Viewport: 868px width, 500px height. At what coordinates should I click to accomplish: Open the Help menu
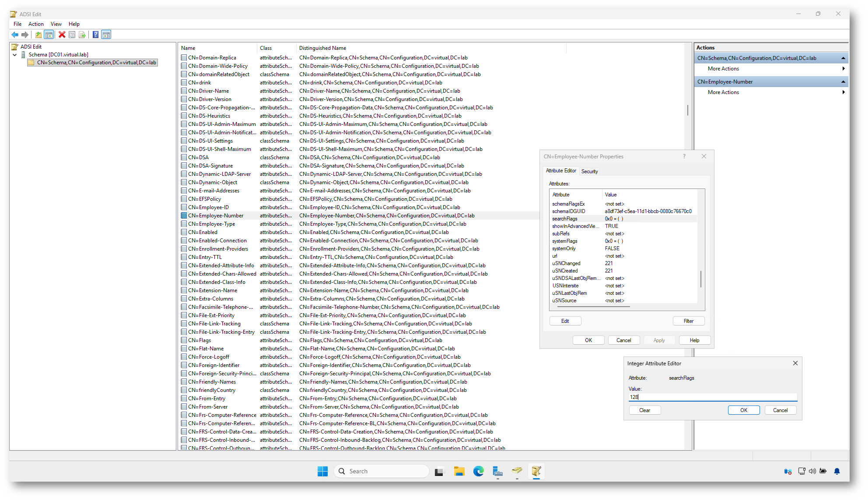pyautogui.click(x=74, y=24)
